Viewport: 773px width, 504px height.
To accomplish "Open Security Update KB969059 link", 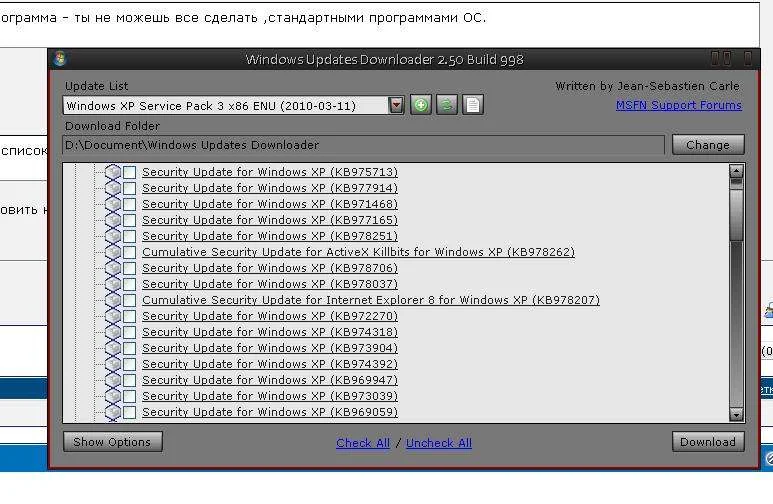I will pos(270,412).
